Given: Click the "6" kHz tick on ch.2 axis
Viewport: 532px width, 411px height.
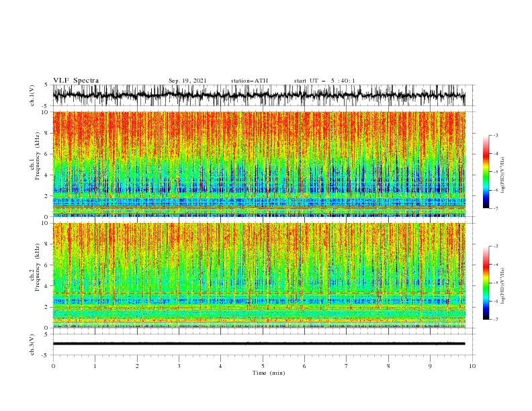Looking at the screenshot, I should pyautogui.click(x=47, y=265).
